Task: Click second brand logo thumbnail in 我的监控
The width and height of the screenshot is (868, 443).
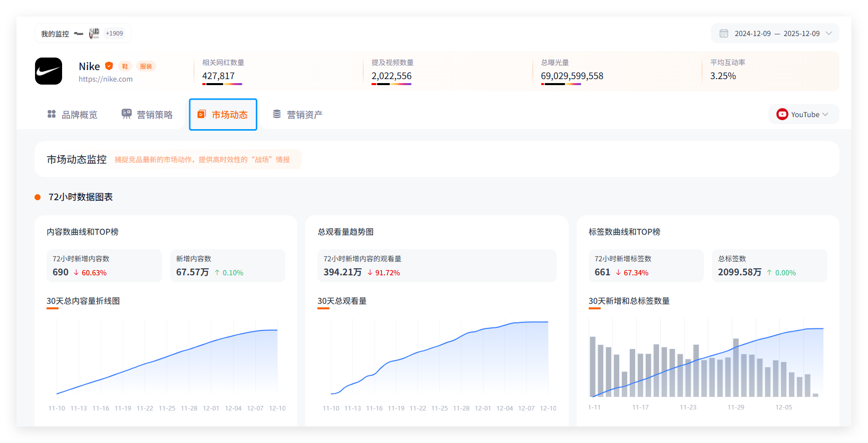Action: pyautogui.click(x=94, y=34)
